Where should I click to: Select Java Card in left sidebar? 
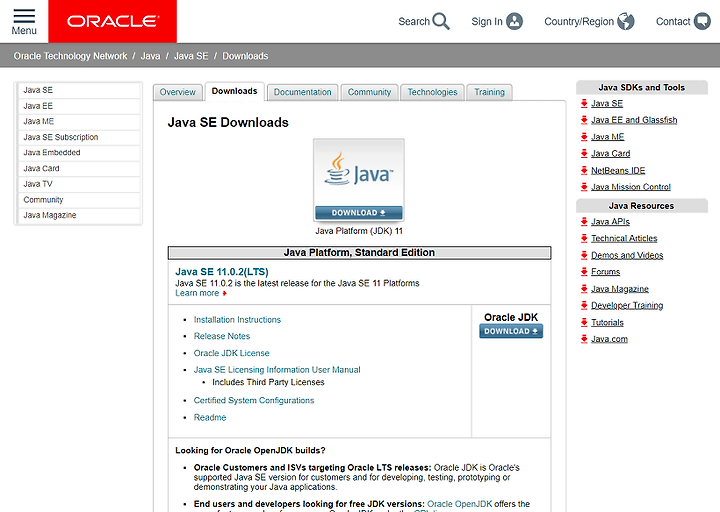pos(79,169)
